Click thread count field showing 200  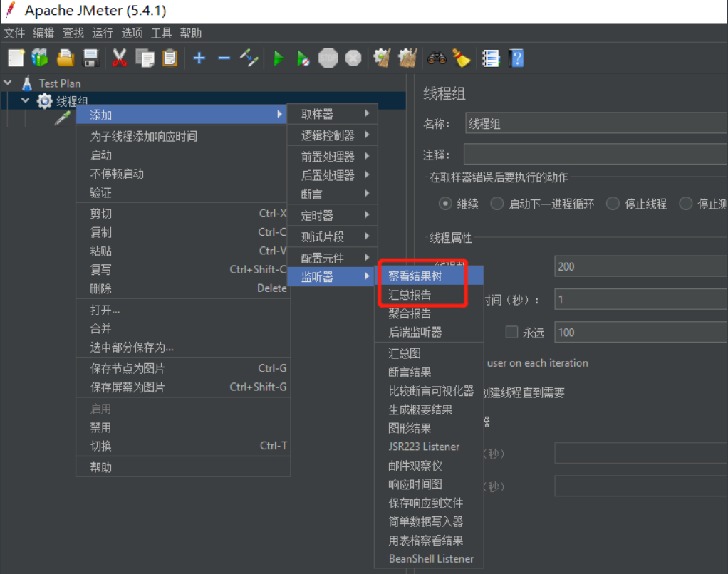(641, 266)
